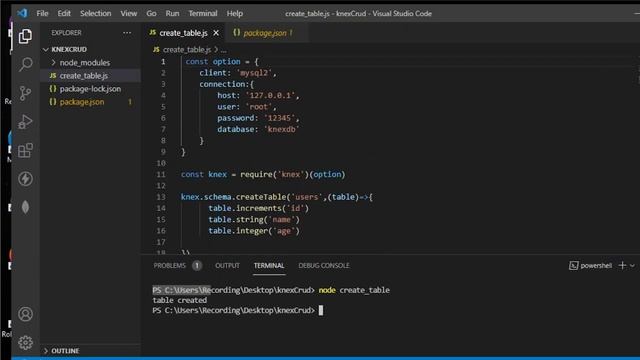Collapse the KNEXCRUD folder section
The image size is (640, 360).
46,49
